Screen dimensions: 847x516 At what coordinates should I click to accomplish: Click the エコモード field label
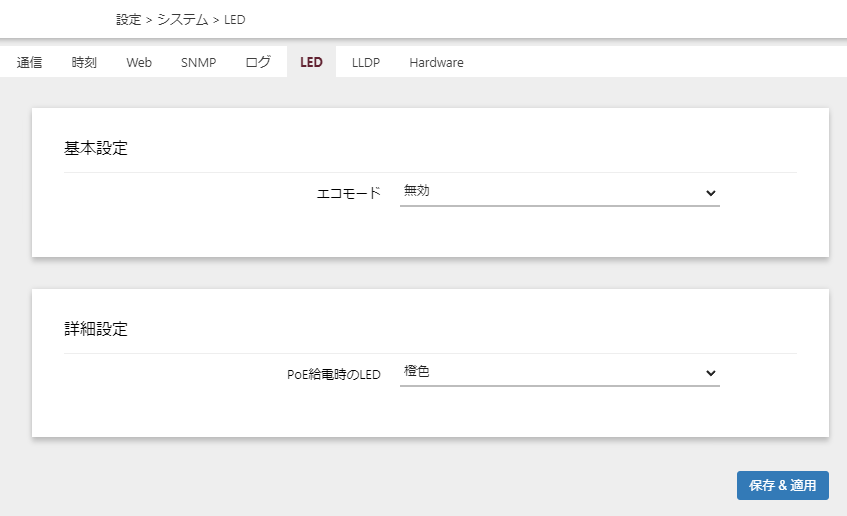pos(348,193)
